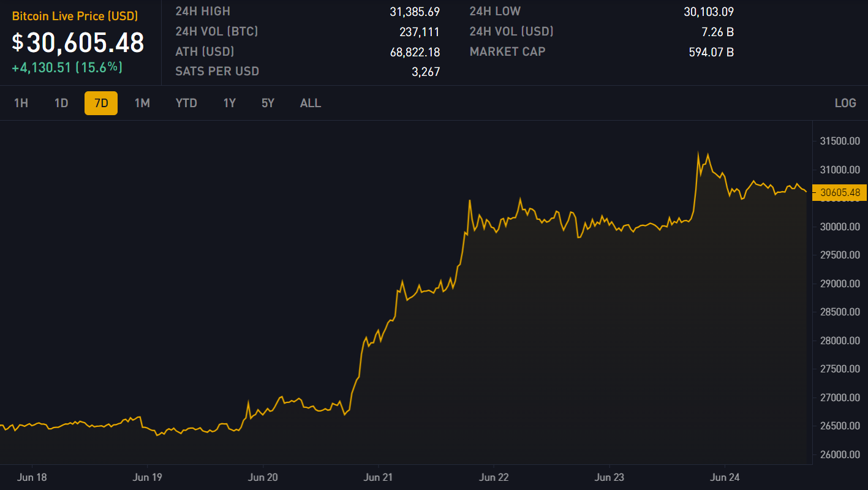Select the 1Y chart range
The width and height of the screenshot is (868, 490).
coord(229,103)
